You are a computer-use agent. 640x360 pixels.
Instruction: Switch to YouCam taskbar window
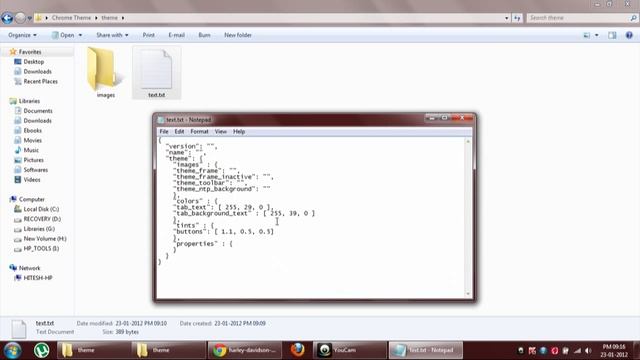click(349, 350)
